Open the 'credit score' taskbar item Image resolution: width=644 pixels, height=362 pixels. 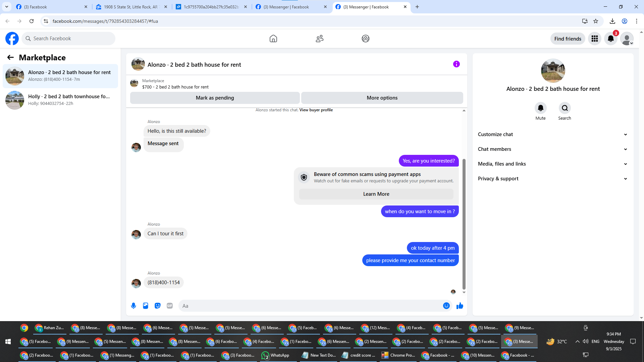point(359,355)
